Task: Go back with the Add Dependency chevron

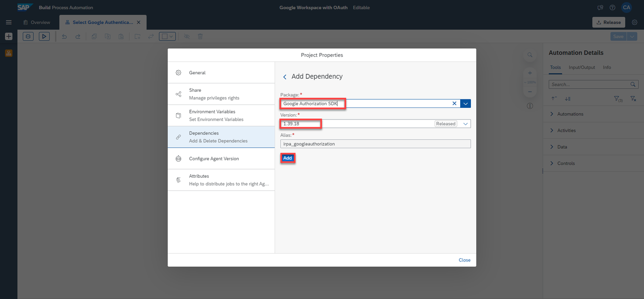Action: pyautogui.click(x=285, y=77)
